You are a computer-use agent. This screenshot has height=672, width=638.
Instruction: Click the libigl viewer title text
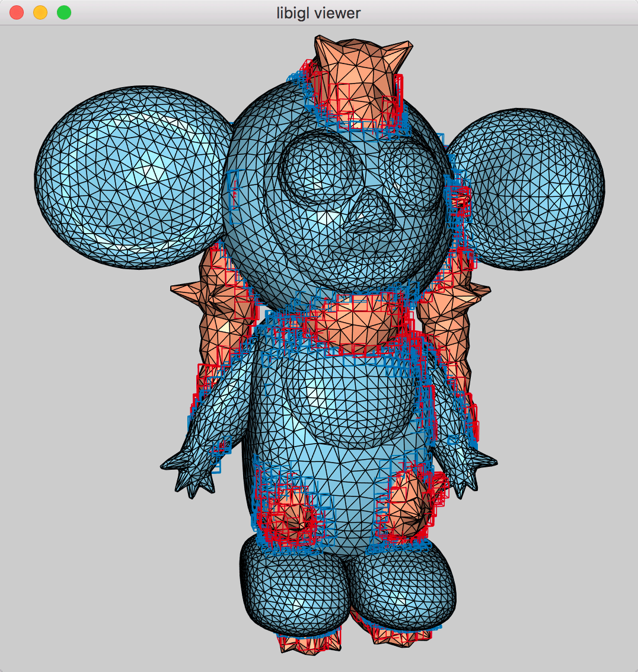pyautogui.click(x=318, y=13)
